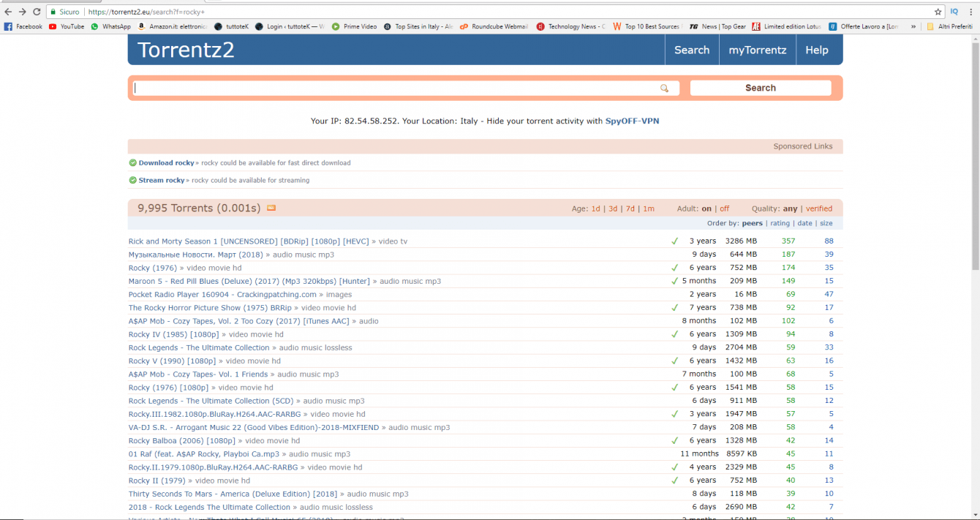Click the magnifier icon in search field

pos(665,88)
